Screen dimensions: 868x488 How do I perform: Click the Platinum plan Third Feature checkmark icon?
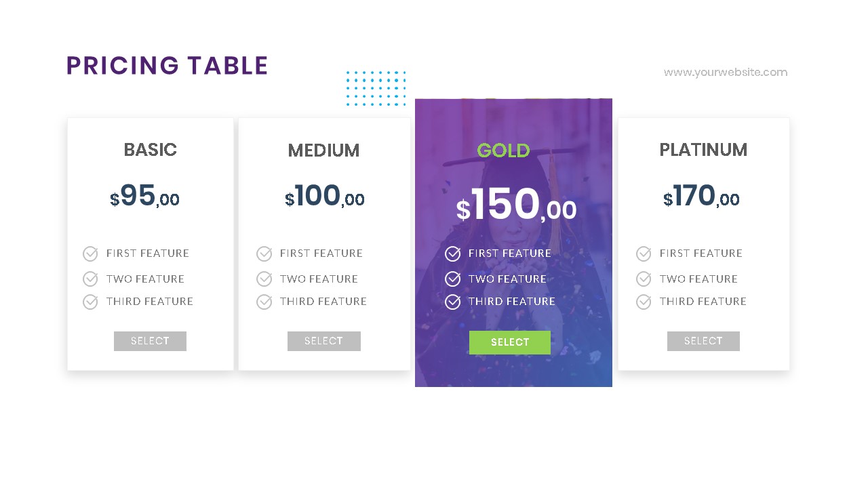(x=644, y=302)
